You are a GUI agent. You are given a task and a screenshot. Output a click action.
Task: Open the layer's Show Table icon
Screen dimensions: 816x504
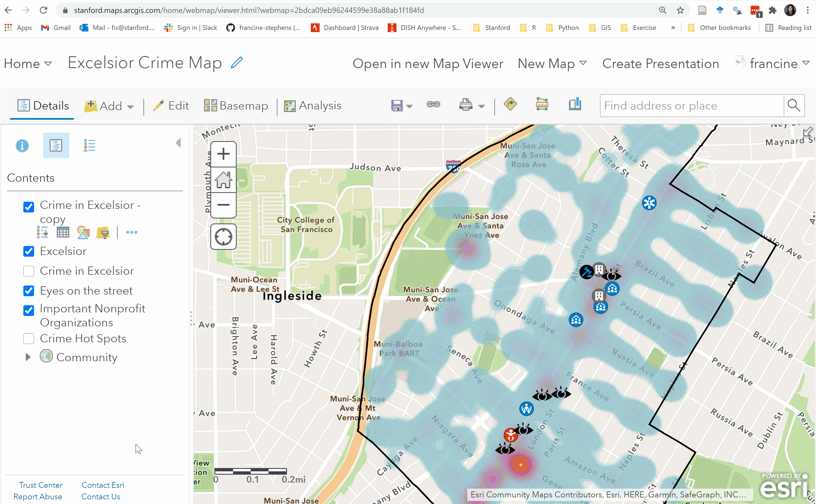point(63,232)
